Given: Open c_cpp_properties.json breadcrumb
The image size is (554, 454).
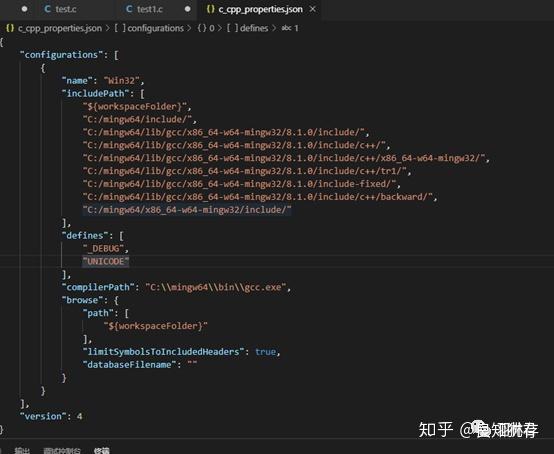Looking at the screenshot, I should pyautogui.click(x=60, y=28).
